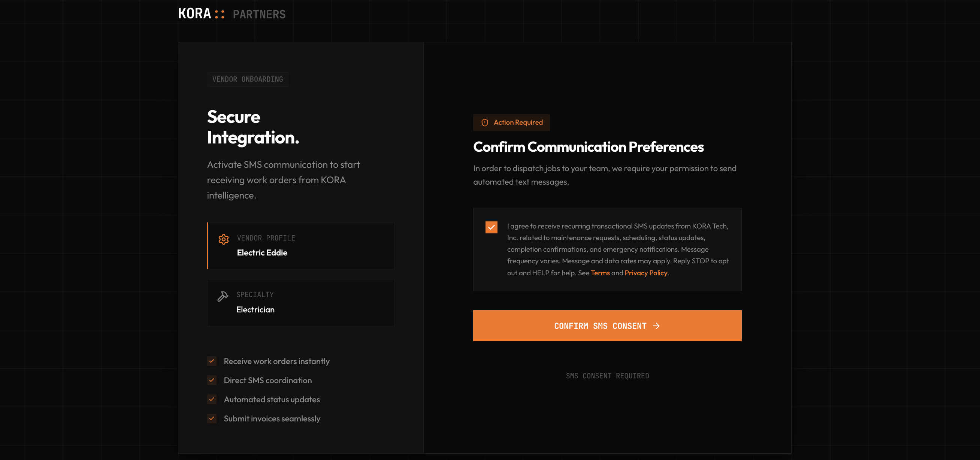Click the Action Required badge

click(x=511, y=122)
